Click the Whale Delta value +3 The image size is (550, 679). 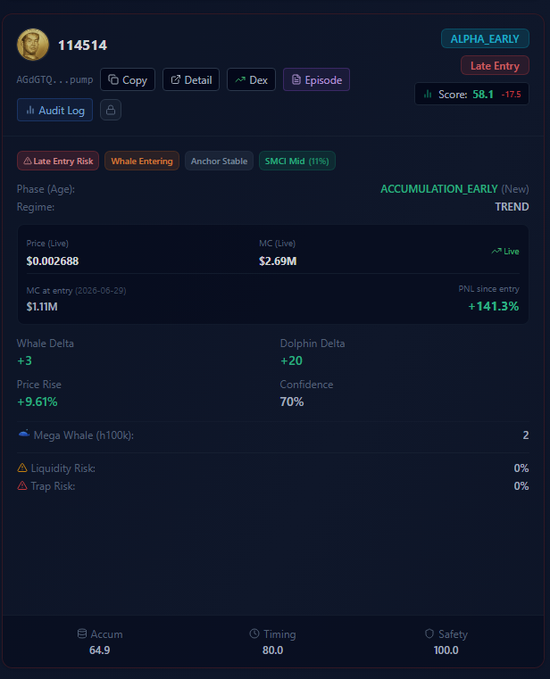(24, 360)
